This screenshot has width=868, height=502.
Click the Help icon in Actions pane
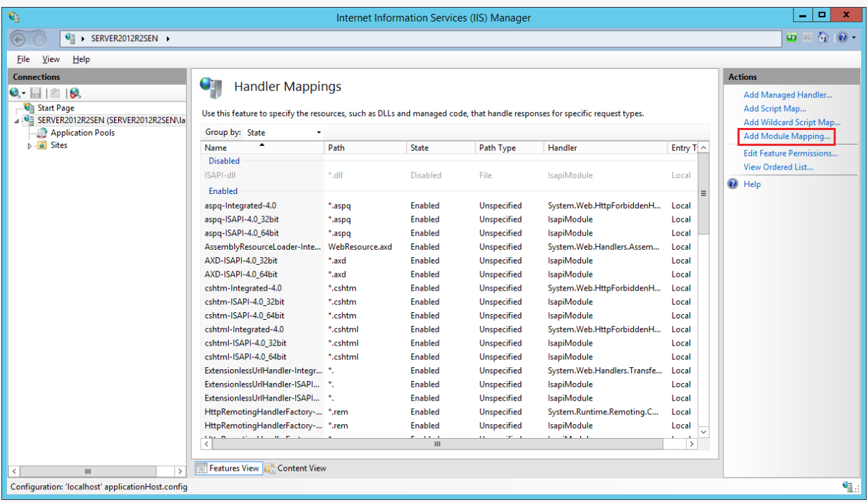(732, 184)
